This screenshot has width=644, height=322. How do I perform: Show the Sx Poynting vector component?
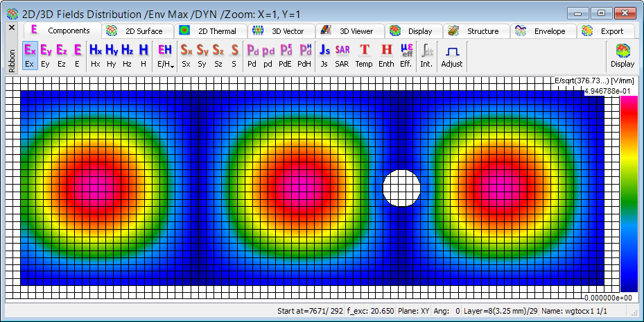coord(186,56)
